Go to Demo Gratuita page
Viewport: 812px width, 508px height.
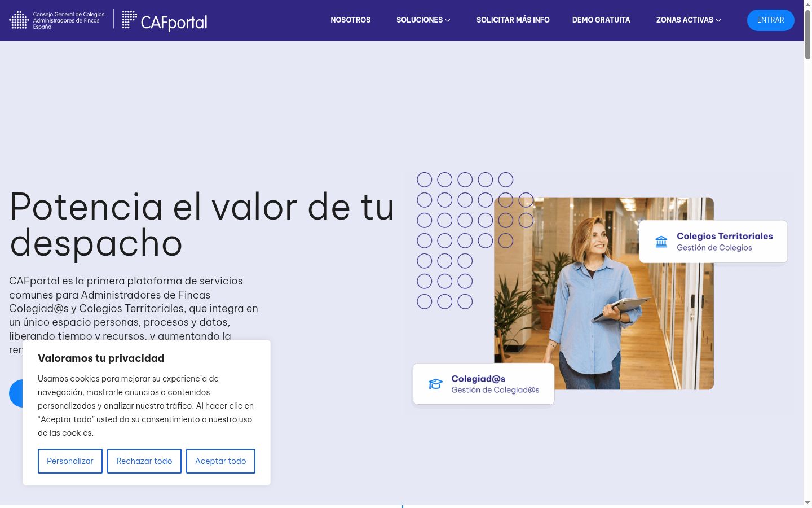[601, 20]
